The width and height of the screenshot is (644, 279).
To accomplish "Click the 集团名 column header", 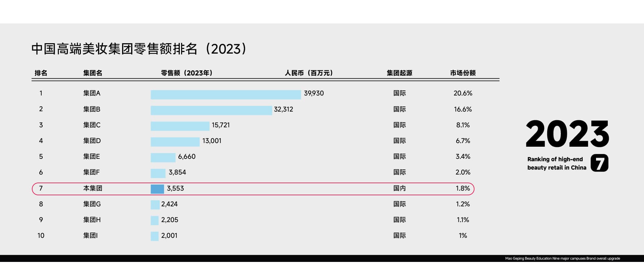I will coord(93,73).
